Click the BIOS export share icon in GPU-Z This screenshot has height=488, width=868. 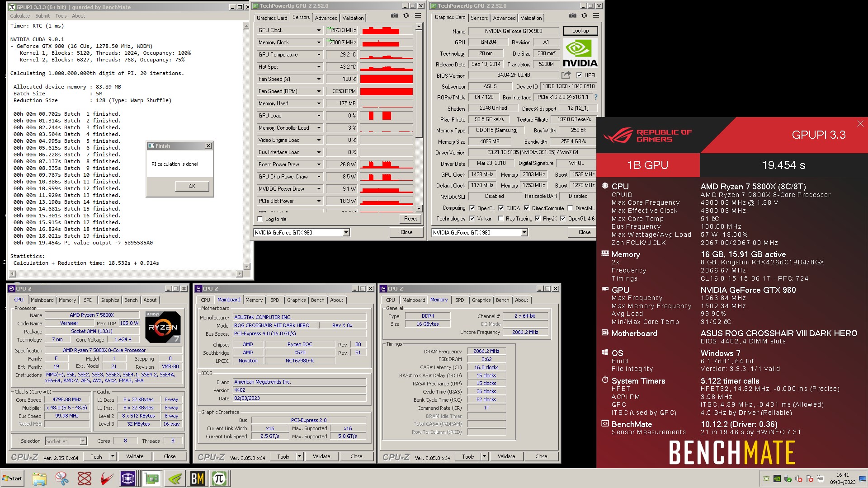(566, 75)
